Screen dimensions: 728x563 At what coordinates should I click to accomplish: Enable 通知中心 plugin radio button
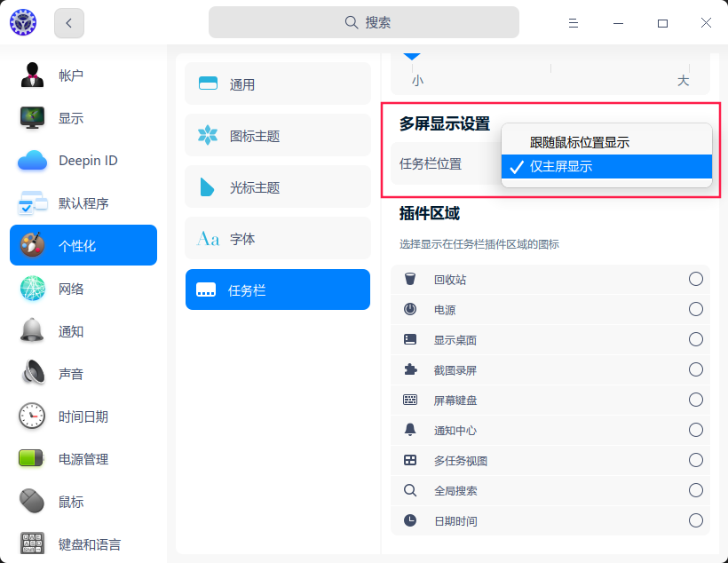coord(695,430)
